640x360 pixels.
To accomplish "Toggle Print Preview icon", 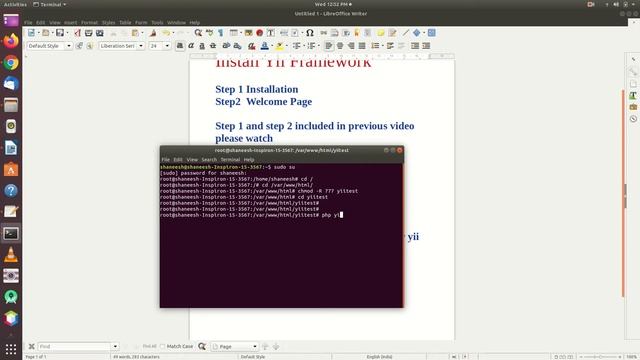I will [x=100, y=33].
